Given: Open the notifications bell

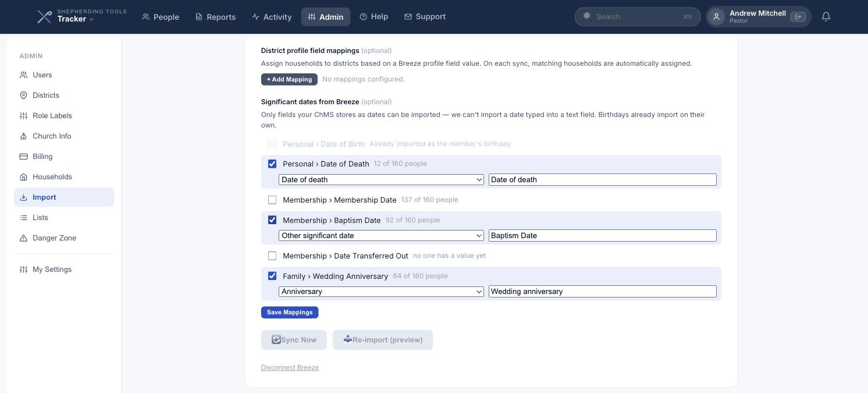Looking at the screenshot, I should coord(826,17).
